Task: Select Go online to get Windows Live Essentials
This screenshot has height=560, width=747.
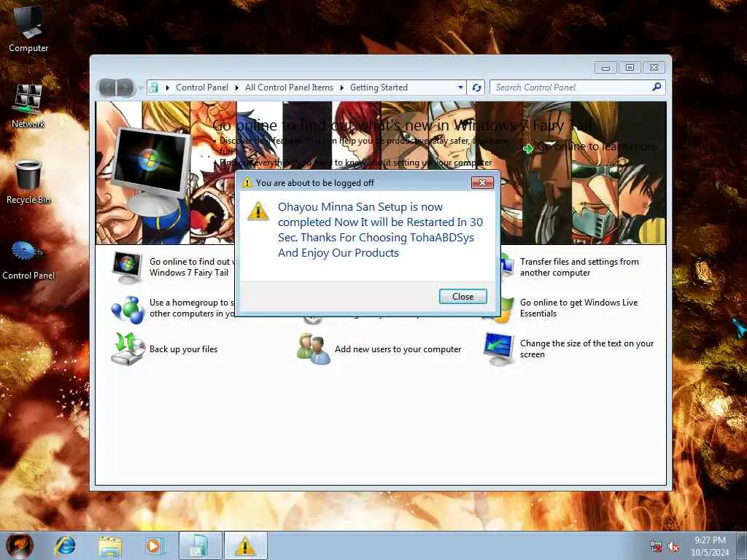Action: [578, 308]
